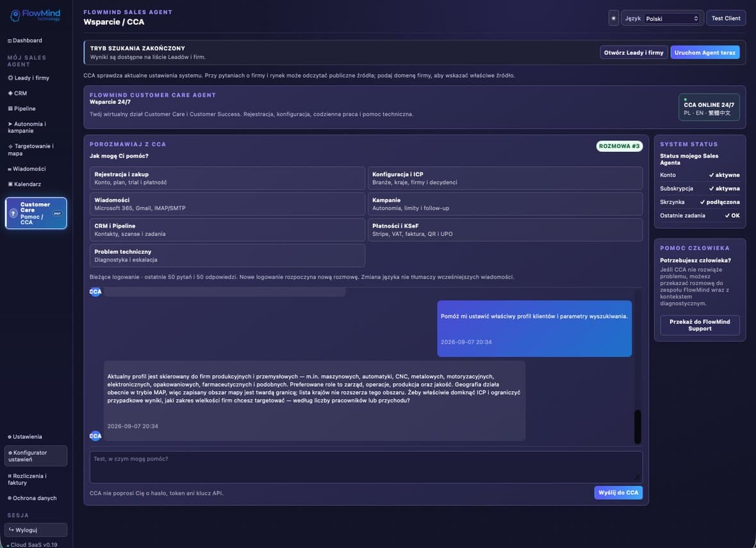Click the question mark icon on Customer Care

coord(13,213)
